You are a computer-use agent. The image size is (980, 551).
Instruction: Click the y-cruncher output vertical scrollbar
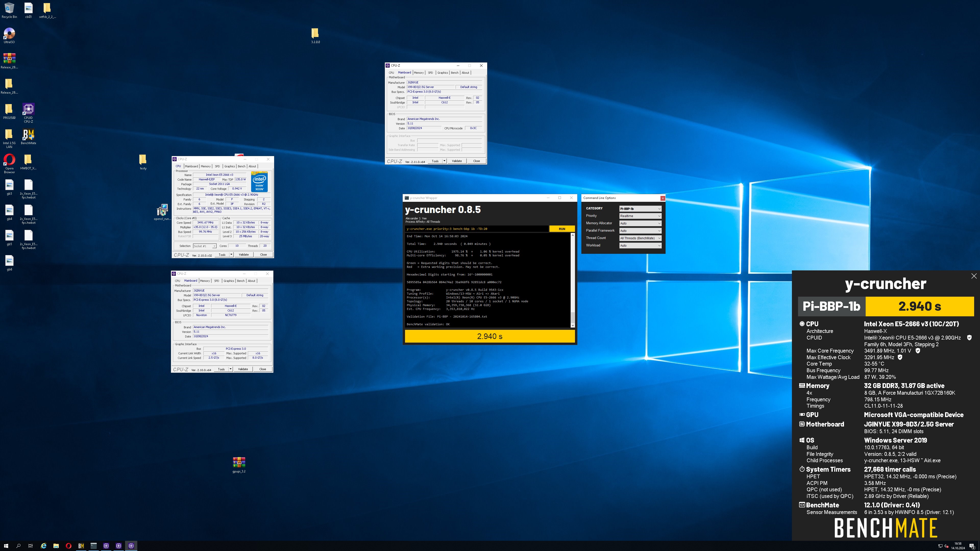(572, 280)
